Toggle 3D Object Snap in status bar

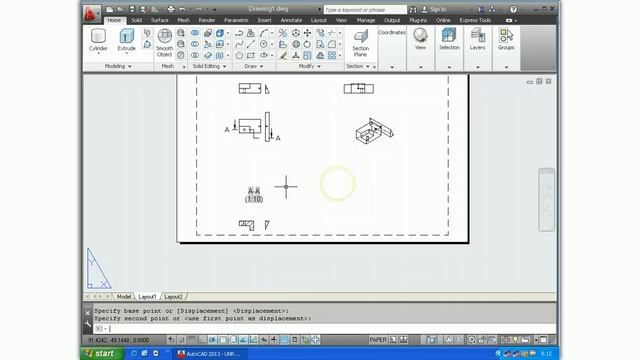tap(233, 340)
